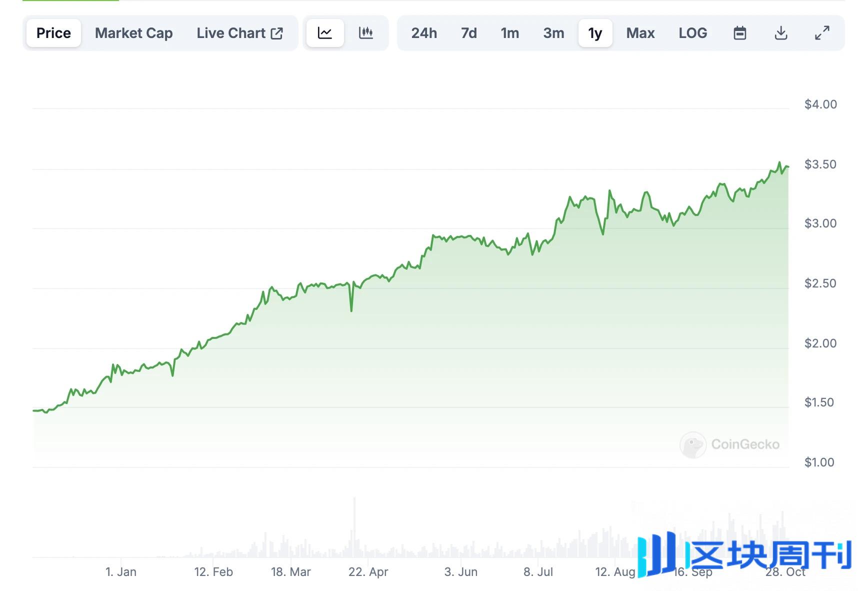Set time range to Max
The width and height of the screenshot is (868, 591).
click(640, 33)
